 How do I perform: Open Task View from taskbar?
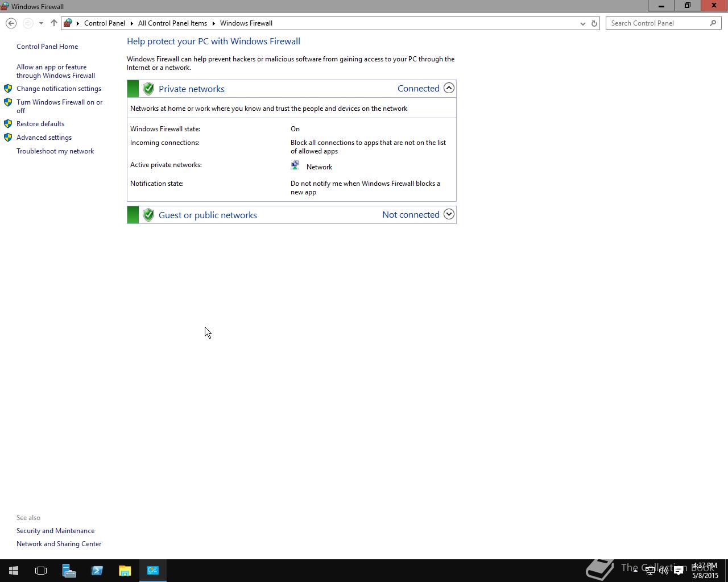41,571
